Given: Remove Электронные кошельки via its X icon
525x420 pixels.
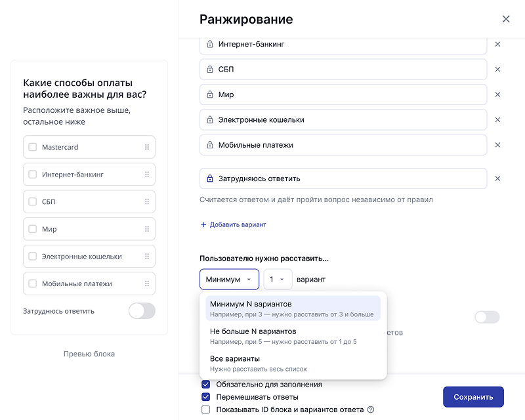Looking at the screenshot, I should tap(497, 119).
